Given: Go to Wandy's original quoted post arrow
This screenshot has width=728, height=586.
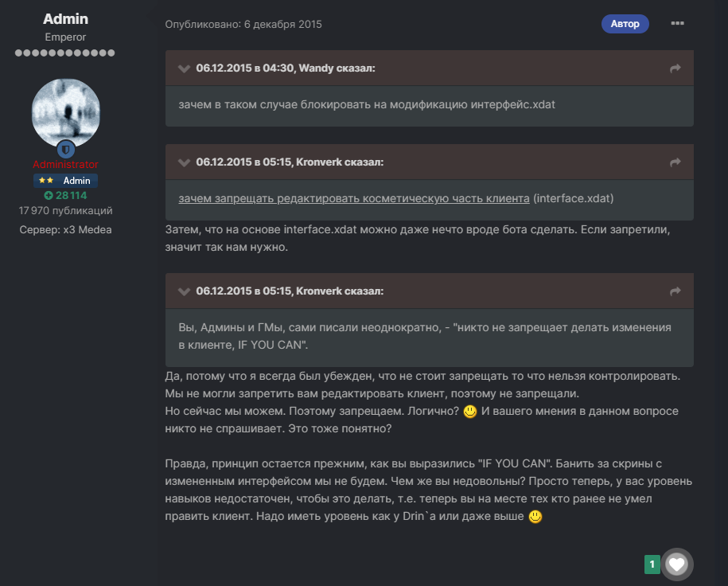Looking at the screenshot, I should 675,68.
